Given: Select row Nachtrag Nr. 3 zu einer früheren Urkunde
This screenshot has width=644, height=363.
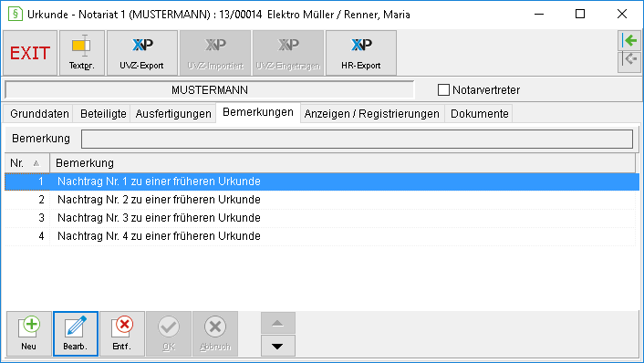Looking at the screenshot, I should click(x=320, y=218).
